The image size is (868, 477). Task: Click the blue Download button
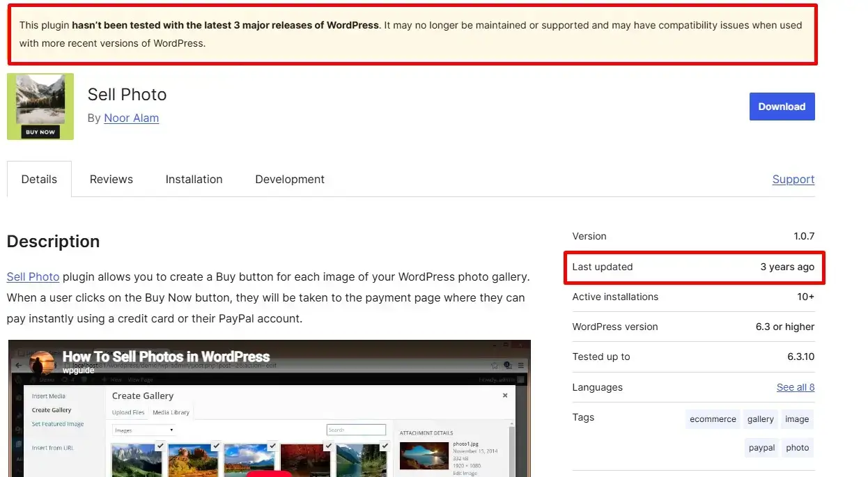782,107
